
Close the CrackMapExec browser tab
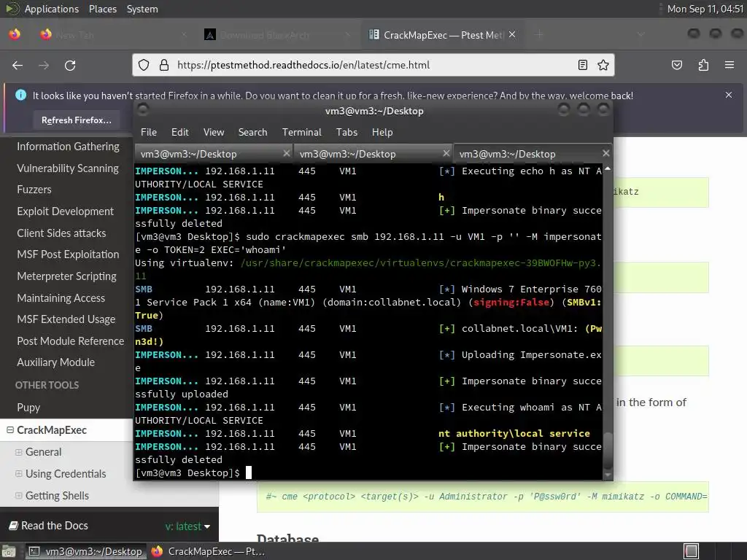click(x=512, y=35)
